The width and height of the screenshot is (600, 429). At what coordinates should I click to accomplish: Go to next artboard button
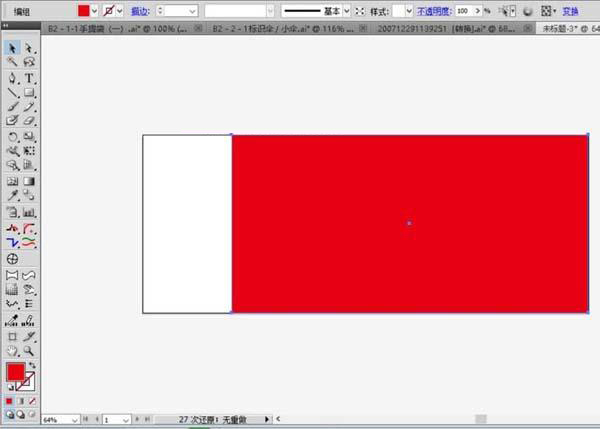coord(137,419)
